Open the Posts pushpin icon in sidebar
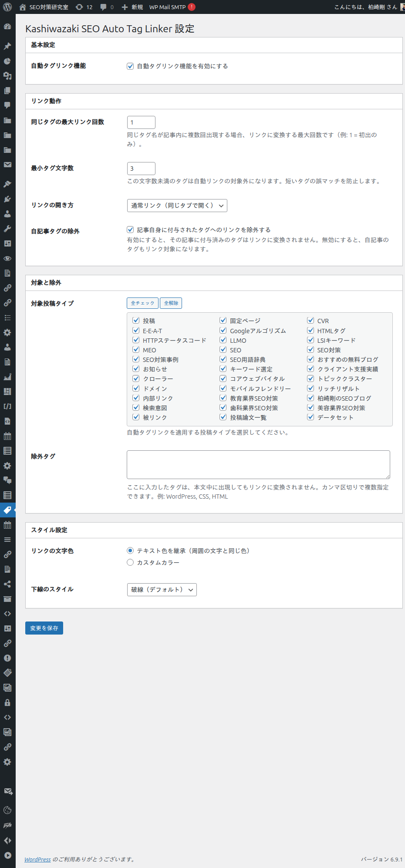 point(7,46)
